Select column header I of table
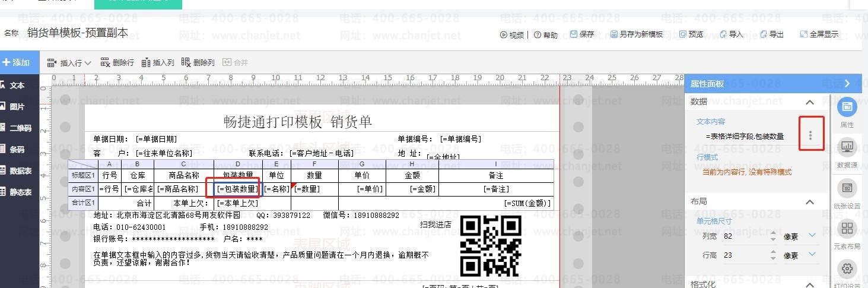 497,164
